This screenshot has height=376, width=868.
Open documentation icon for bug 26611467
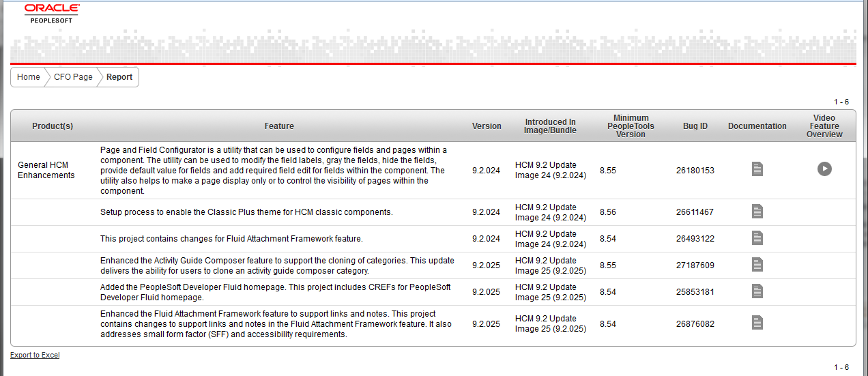[757, 212]
